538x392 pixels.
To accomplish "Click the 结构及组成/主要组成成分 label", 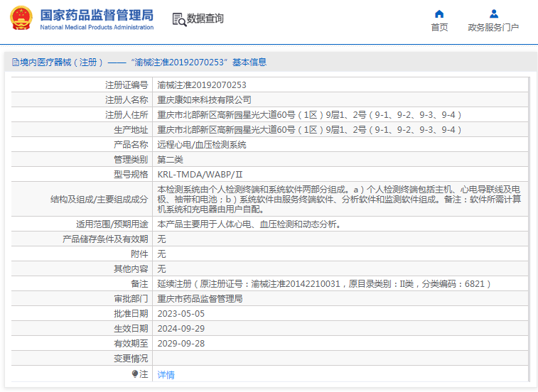I will [x=99, y=200].
